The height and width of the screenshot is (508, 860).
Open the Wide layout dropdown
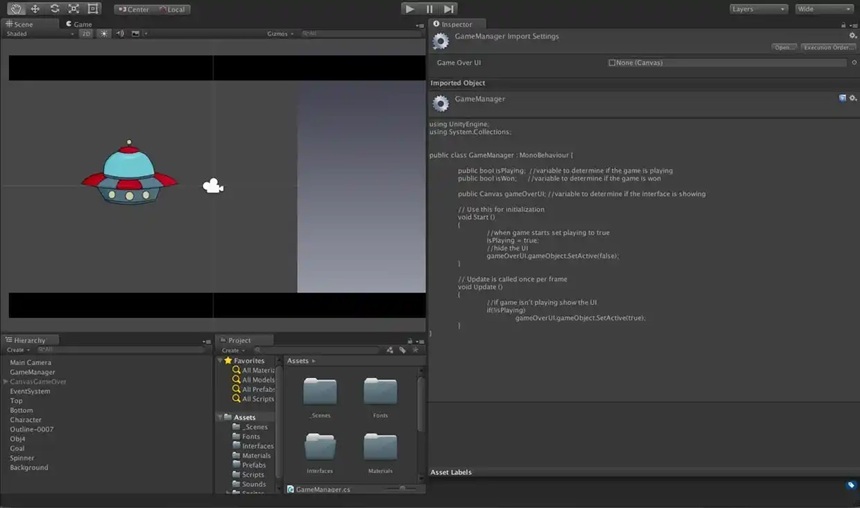(824, 9)
